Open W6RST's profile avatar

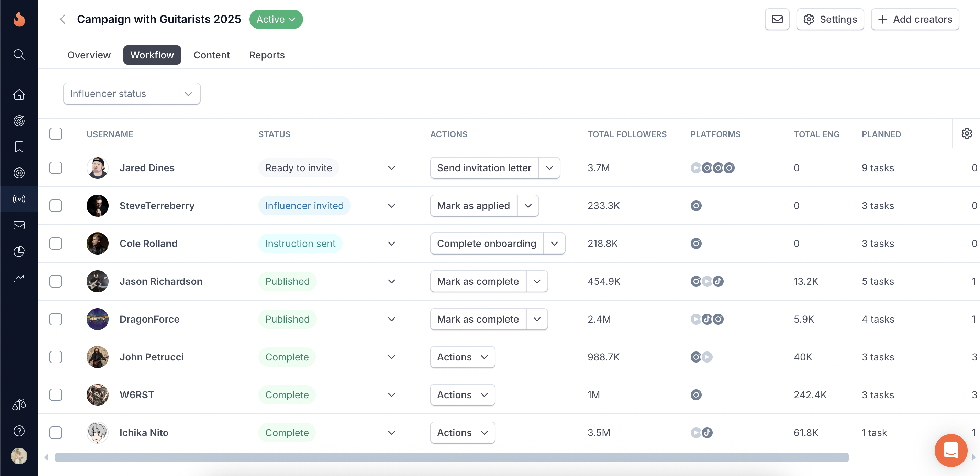97,394
